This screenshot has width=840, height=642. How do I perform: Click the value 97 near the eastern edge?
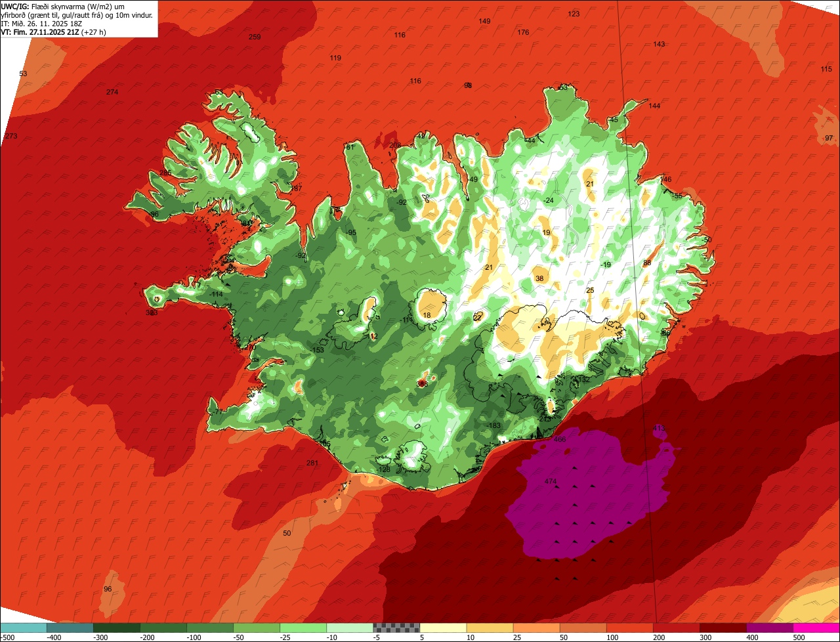[829, 138]
